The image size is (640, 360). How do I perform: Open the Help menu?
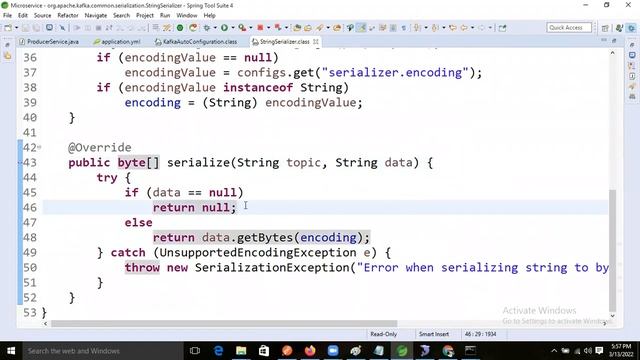(x=209, y=15)
